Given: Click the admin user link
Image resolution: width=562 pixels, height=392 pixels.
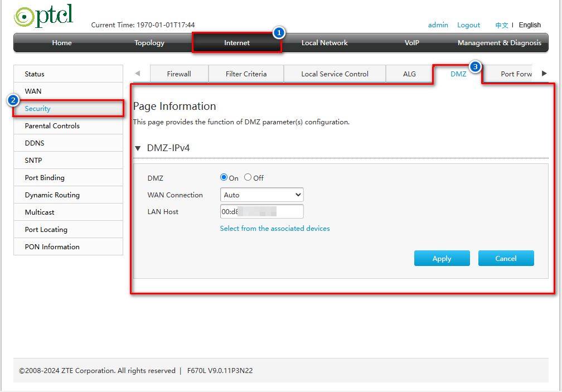Looking at the screenshot, I should 438,25.
